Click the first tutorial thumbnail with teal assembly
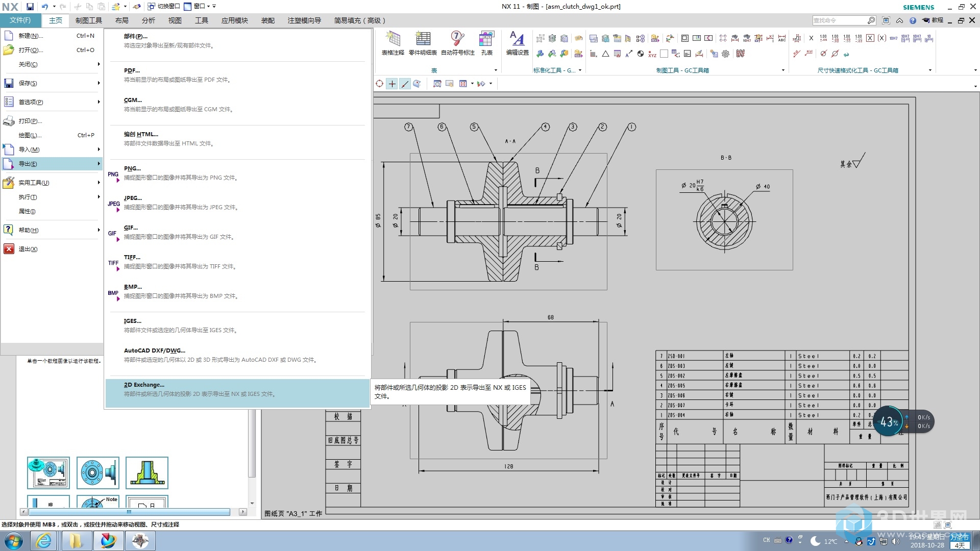 (48, 473)
